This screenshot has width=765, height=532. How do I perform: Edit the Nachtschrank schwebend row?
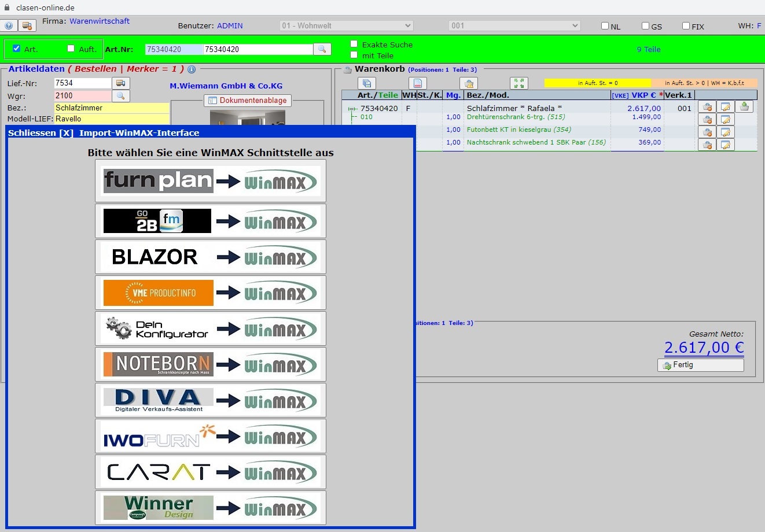(x=726, y=145)
